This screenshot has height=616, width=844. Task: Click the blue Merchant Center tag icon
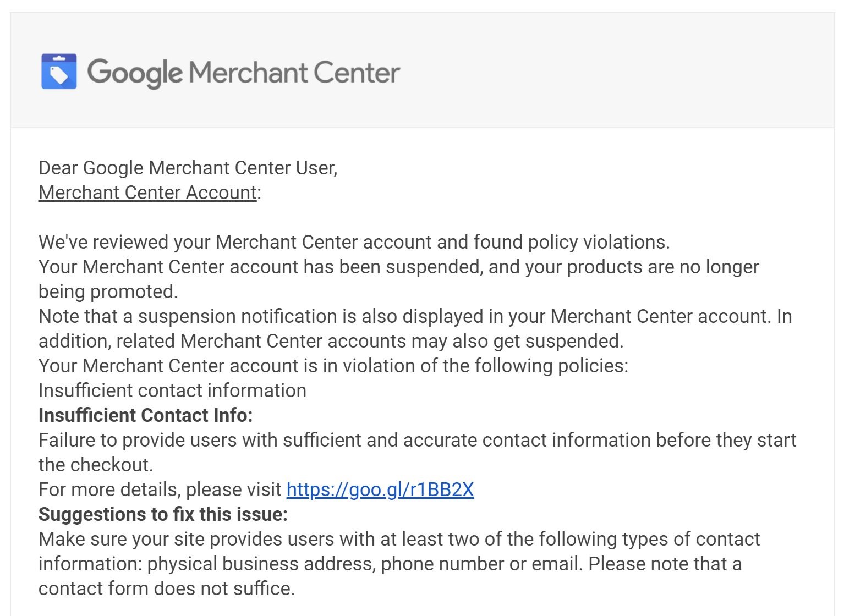[59, 71]
